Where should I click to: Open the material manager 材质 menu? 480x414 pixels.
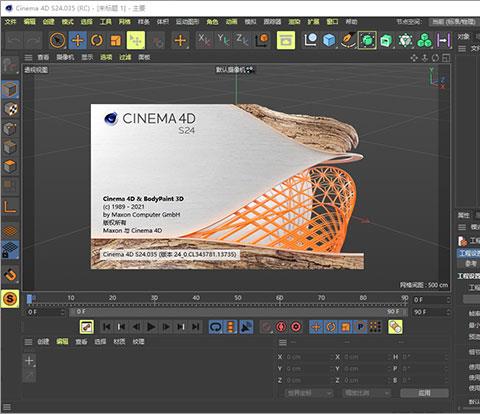pyautogui.click(x=119, y=342)
